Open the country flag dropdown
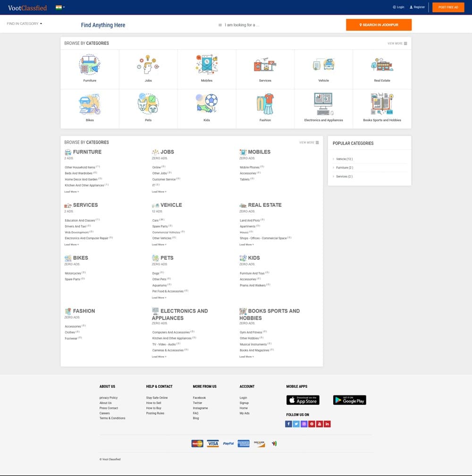The height and width of the screenshot is (476, 472). pyautogui.click(x=60, y=8)
